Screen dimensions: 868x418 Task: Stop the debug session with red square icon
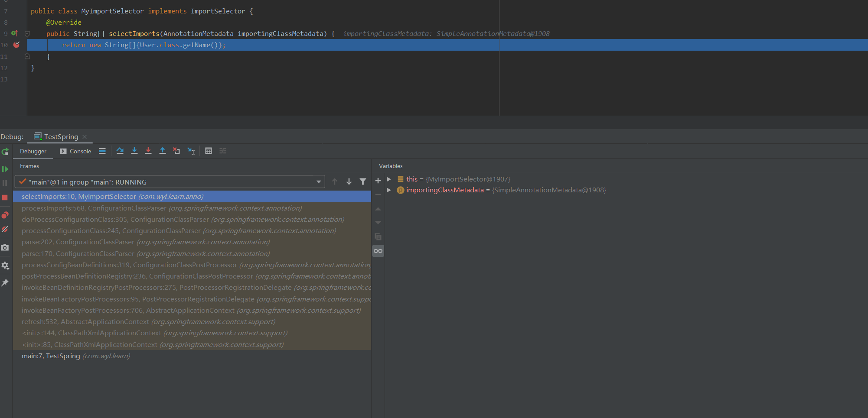pos(5,198)
